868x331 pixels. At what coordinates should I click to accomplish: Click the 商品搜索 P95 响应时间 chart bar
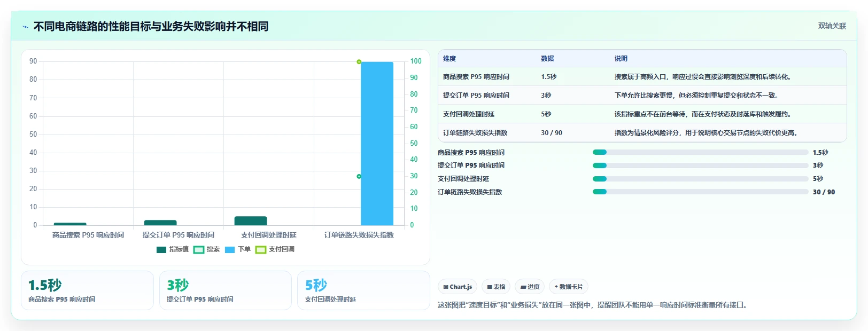(70, 224)
